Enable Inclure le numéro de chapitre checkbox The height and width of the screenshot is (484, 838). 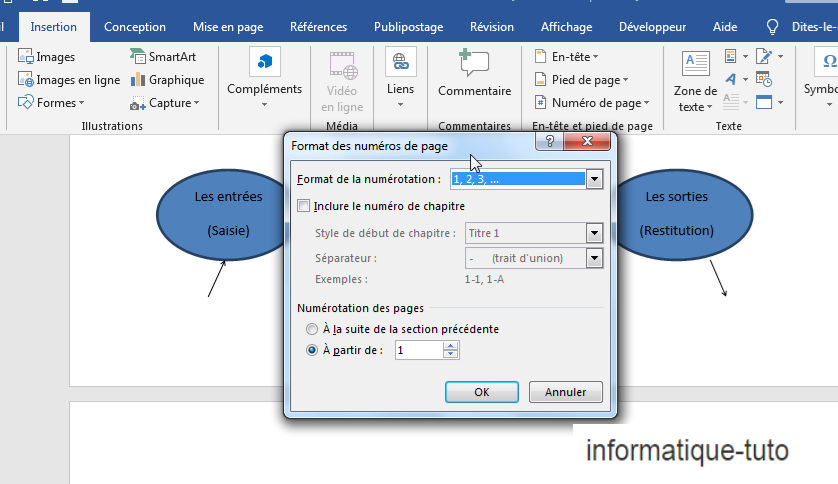pyautogui.click(x=305, y=207)
